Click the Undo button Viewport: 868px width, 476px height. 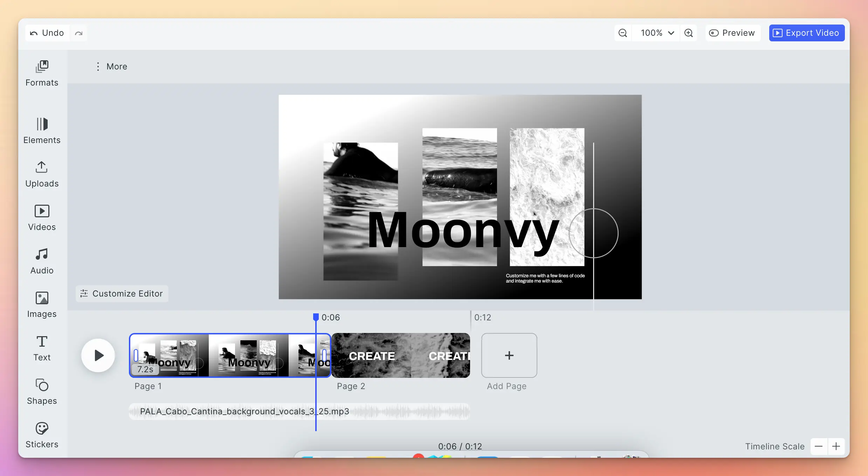(x=47, y=33)
